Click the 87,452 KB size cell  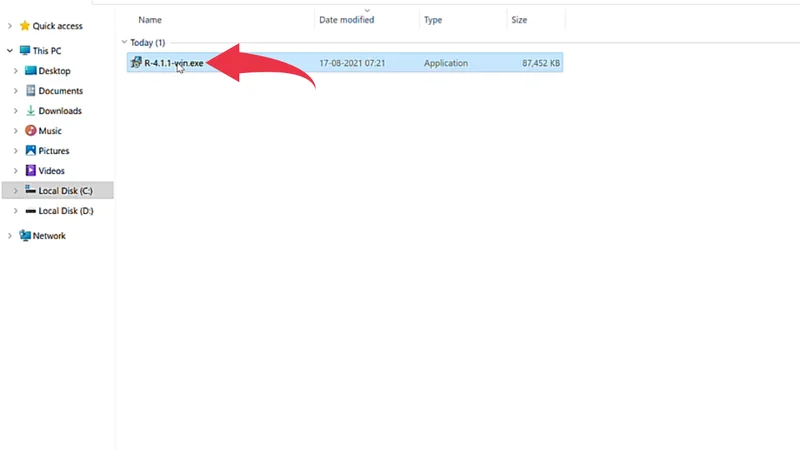[541, 63]
